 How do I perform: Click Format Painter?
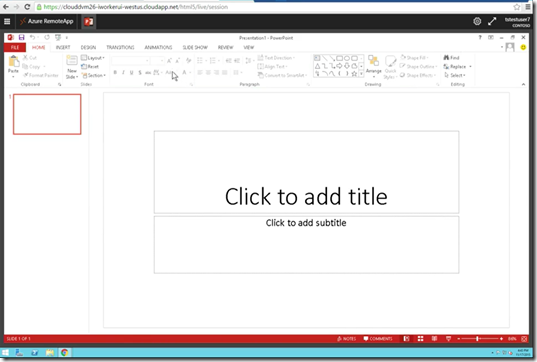click(x=41, y=75)
